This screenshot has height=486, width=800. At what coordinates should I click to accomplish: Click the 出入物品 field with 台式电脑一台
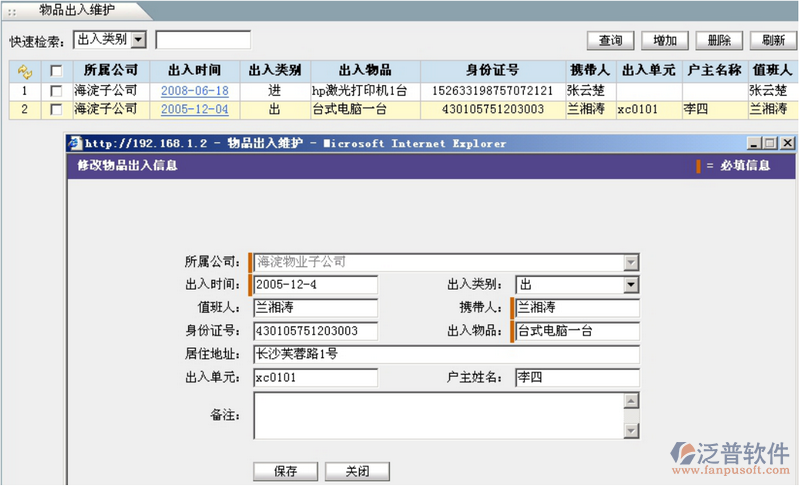[x=577, y=331]
